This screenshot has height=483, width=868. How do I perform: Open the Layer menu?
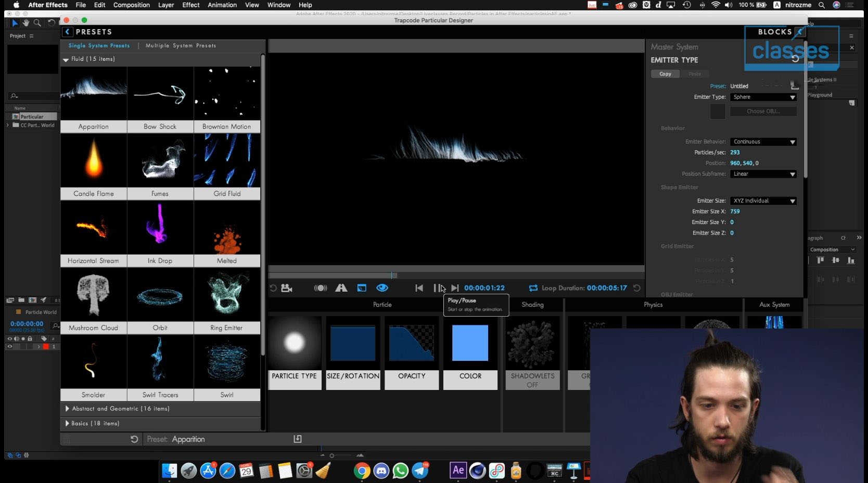[x=166, y=5]
